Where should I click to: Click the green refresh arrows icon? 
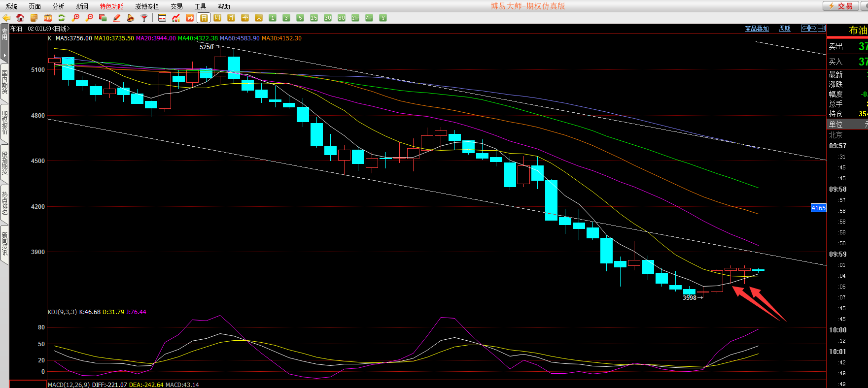[62, 18]
